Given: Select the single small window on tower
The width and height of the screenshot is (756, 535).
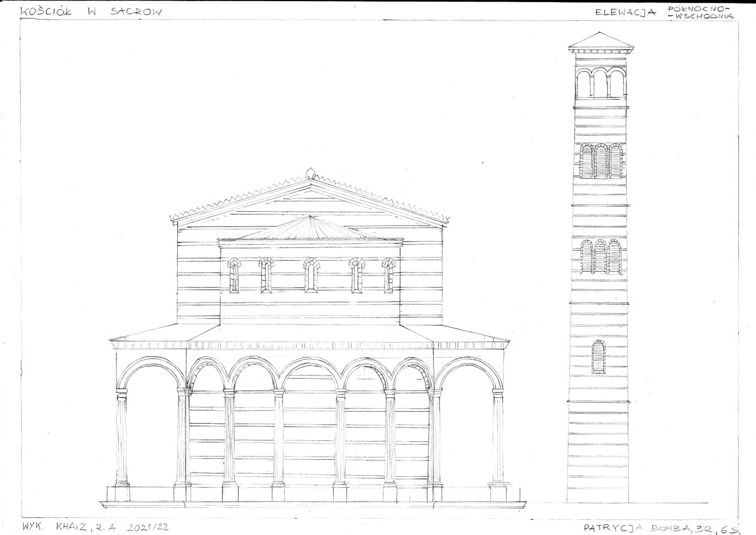Looking at the screenshot, I should pyautogui.click(x=597, y=357).
